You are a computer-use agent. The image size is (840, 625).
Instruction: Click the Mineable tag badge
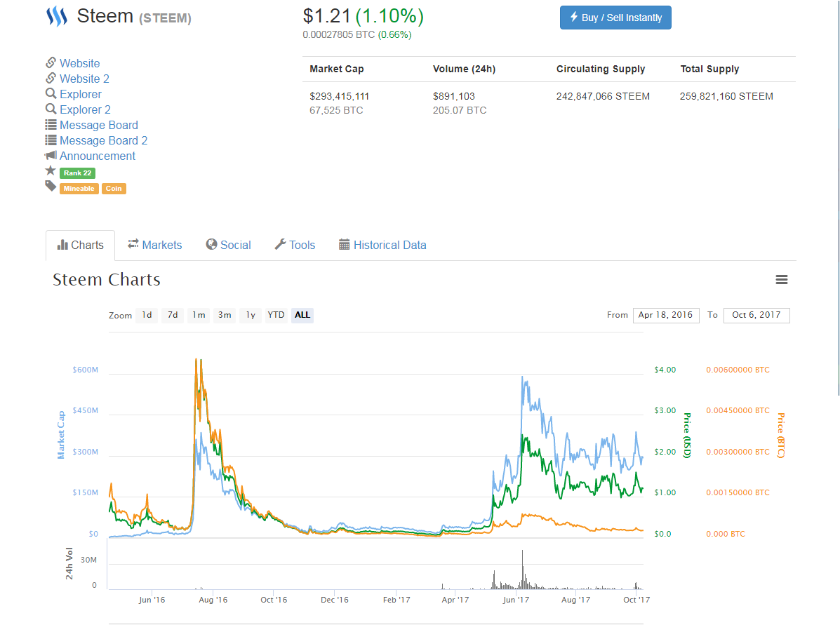79,189
